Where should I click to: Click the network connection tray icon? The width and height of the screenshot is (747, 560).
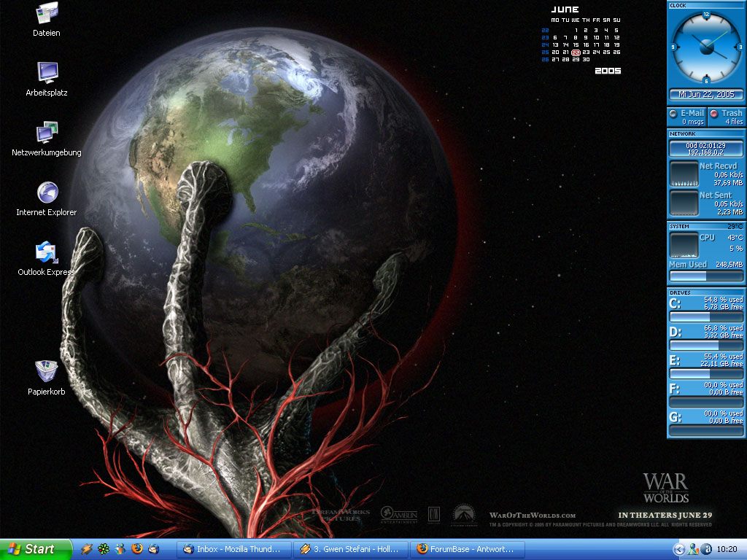pos(694,550)
